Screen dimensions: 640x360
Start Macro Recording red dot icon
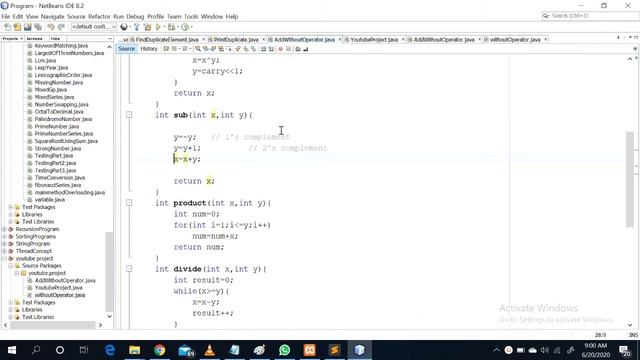pos(280,49)
